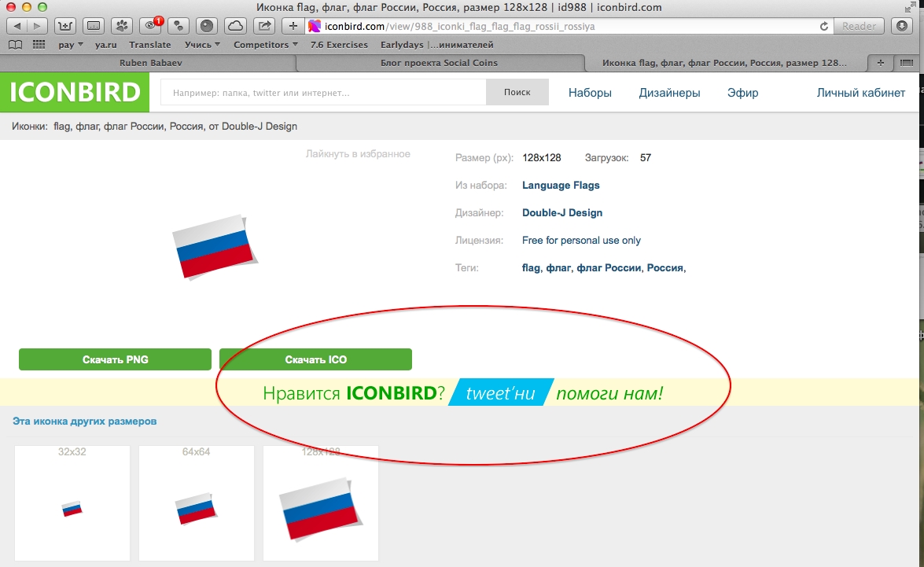The height and width of the screenshot is (567, 924).
Task: Click the large Russian flag icon preview
Action: (x=215, y=246)
